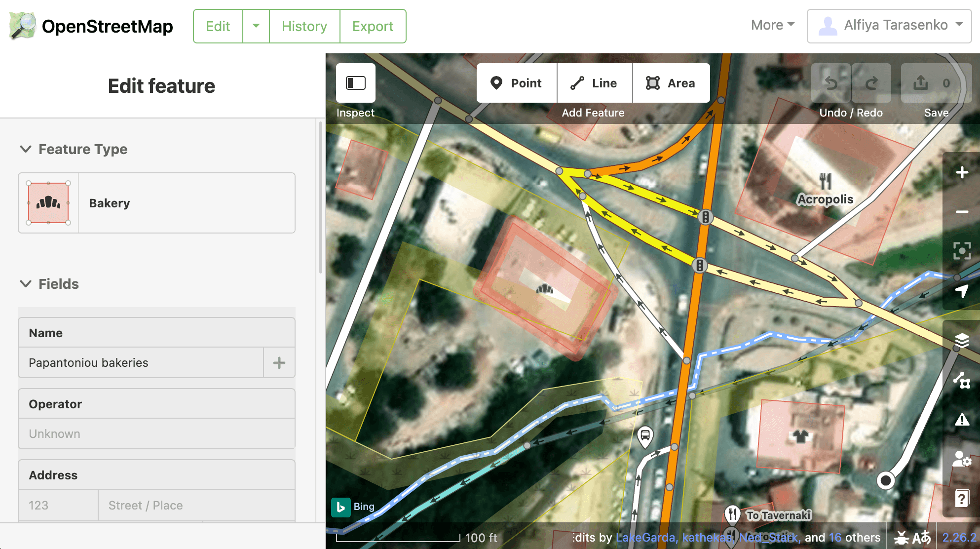Image resolution: width=980 pixels, height=549 pixels.
Task: Click the address house number field
Action: 58,505
